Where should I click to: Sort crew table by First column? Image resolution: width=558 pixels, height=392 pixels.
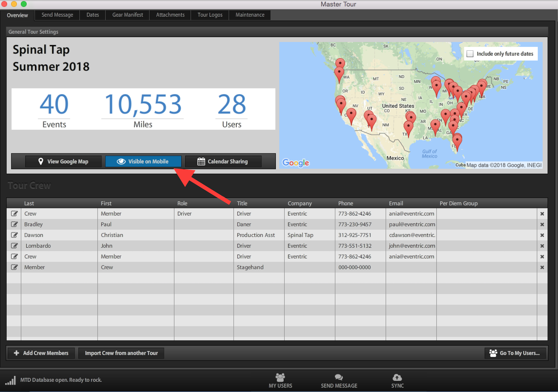click(136, 203)
